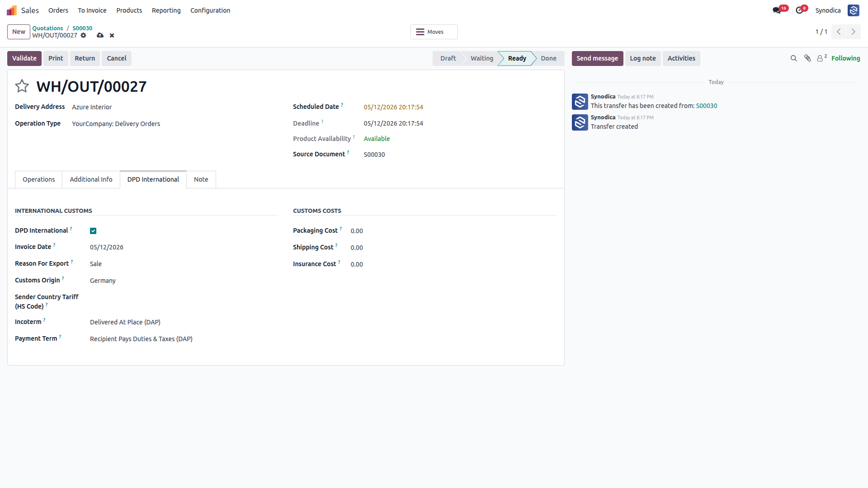Click the cloud save icon
Image resolution: width=868 pixels, height=488 pixels.
[100, 35]
